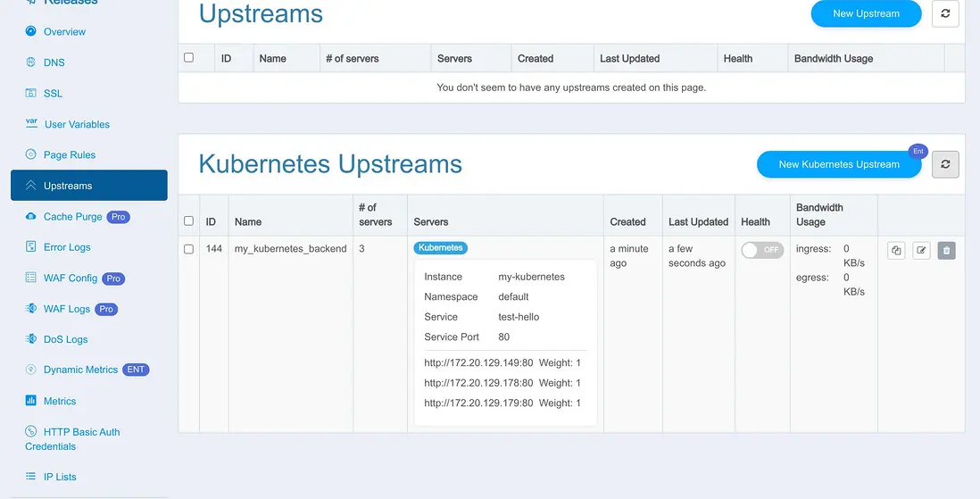The height and width of the screenshot is (499, 980).
Task: Click the Ent badge on New Kubernetes Upstream
Action: click(918, 152)
